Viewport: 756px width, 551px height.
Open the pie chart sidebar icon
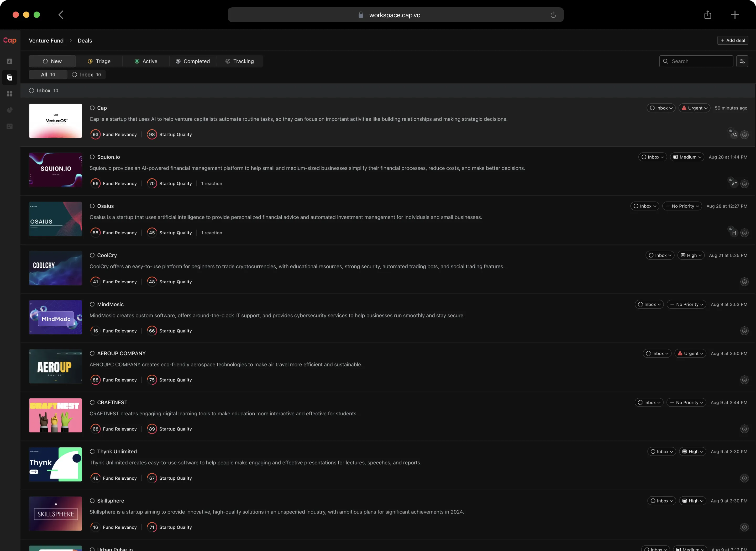(10, 110)
